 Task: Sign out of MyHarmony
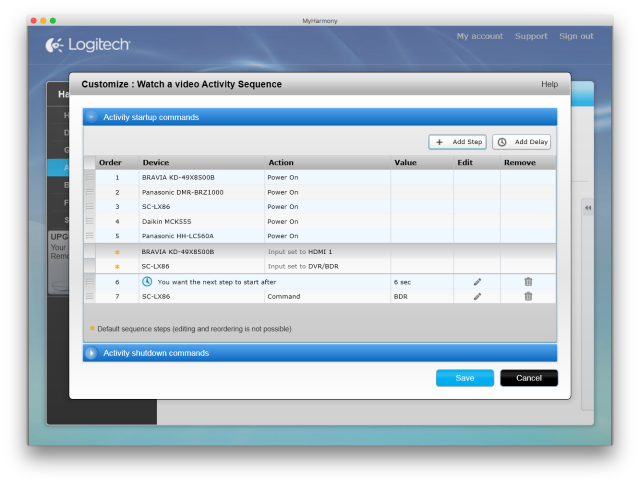click(x=576, y=36)
